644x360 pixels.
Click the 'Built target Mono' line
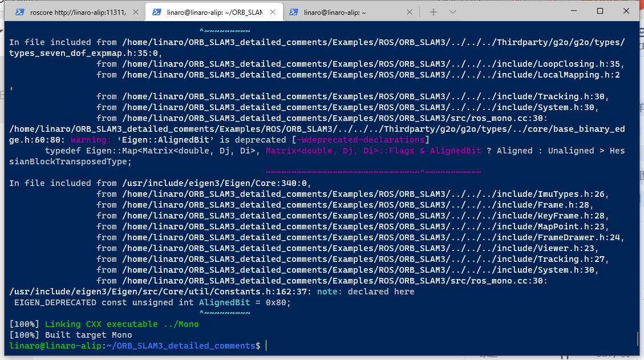(x=88, y=335)
